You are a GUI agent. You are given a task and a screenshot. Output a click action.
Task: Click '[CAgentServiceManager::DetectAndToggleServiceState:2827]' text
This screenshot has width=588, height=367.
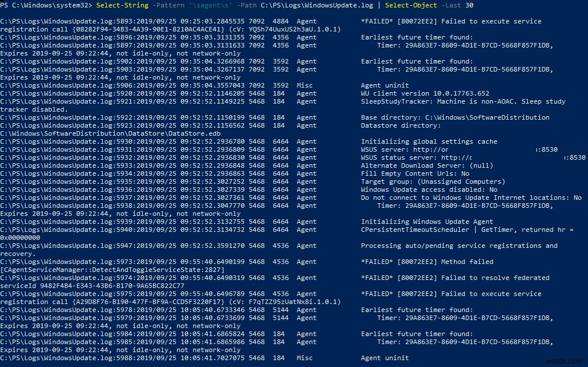[112, 270]
